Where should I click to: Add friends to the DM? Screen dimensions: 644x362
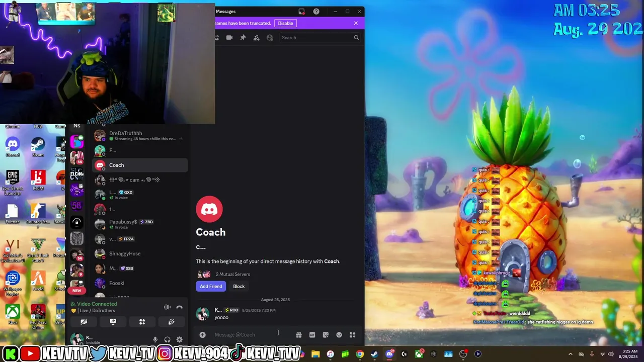click(256, 38)
